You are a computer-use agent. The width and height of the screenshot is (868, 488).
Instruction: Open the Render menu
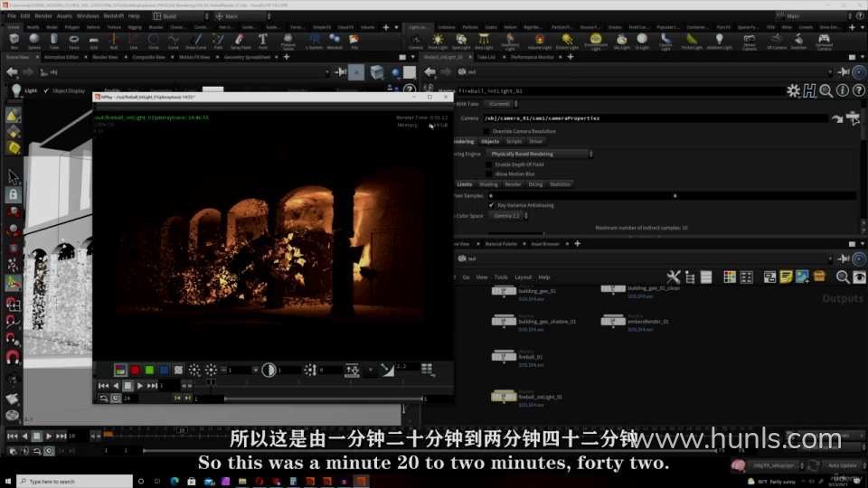coord(43,16)
